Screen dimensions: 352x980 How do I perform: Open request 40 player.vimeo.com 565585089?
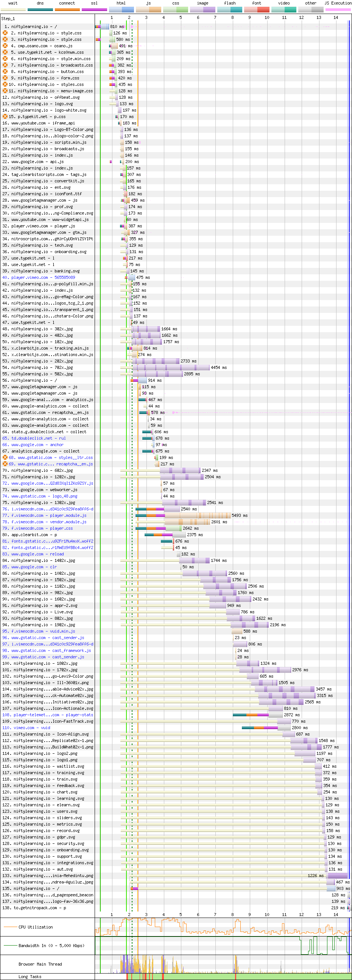click(x=43, y=277)
